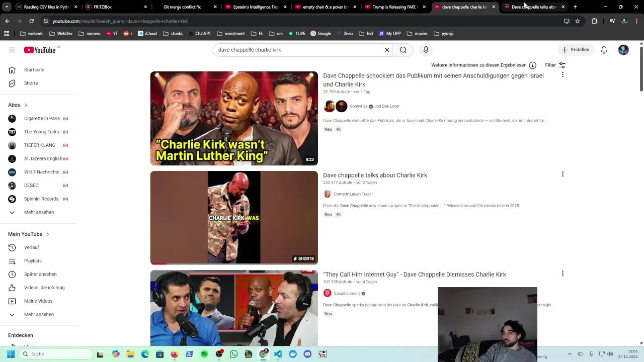Expand the Abos section chevron
This screenshot has width=644, height=362.
coord(26,105)
